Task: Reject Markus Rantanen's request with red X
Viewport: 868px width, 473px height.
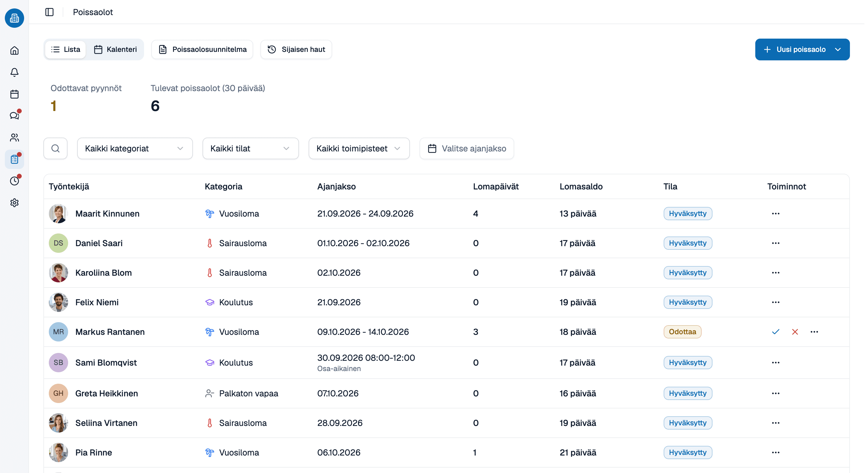Action: click(795, 332)
